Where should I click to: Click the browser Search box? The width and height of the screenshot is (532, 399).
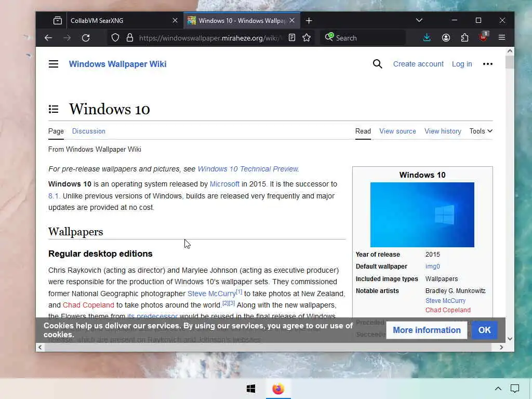363,37
